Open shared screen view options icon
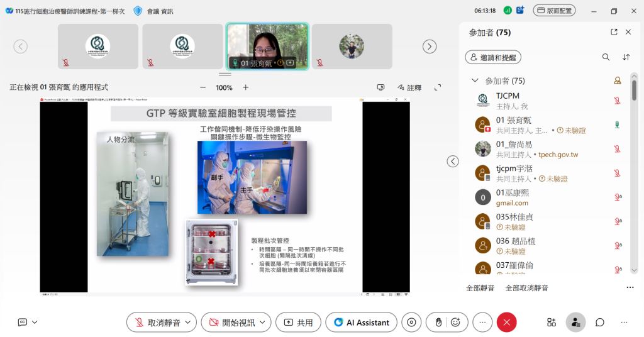 click(x=380, y=87)
